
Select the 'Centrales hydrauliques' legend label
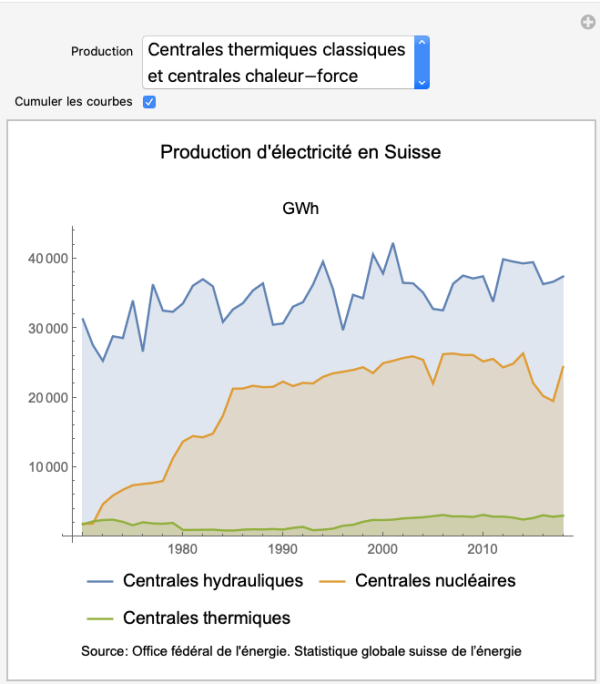coord(213,581)
